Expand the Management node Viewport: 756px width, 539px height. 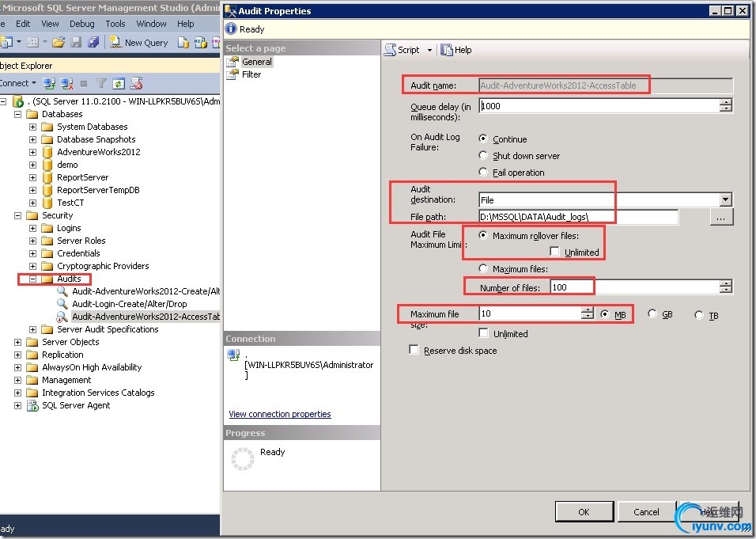click(x=18, y=380)
